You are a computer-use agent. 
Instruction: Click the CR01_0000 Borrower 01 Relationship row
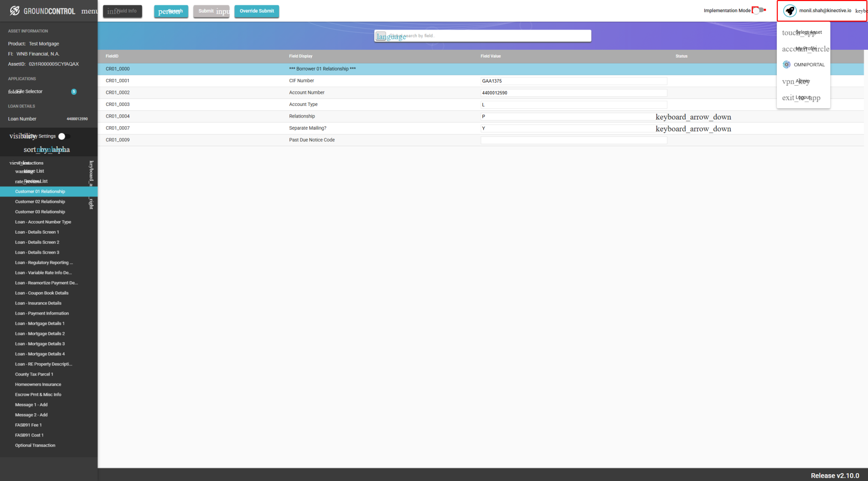tap(480, 69)
